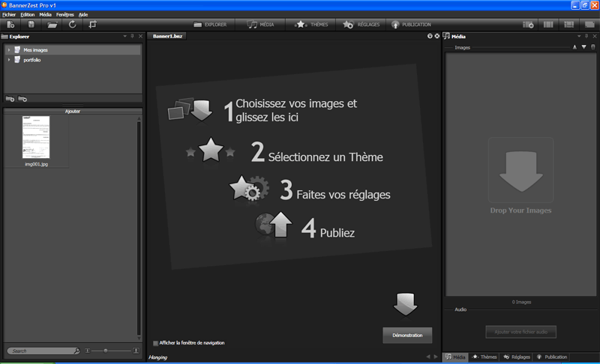This screenshot has height=364, width=600.
Task: Click the refresh arrow toolbar icon
Action: (x=73, y=25)
